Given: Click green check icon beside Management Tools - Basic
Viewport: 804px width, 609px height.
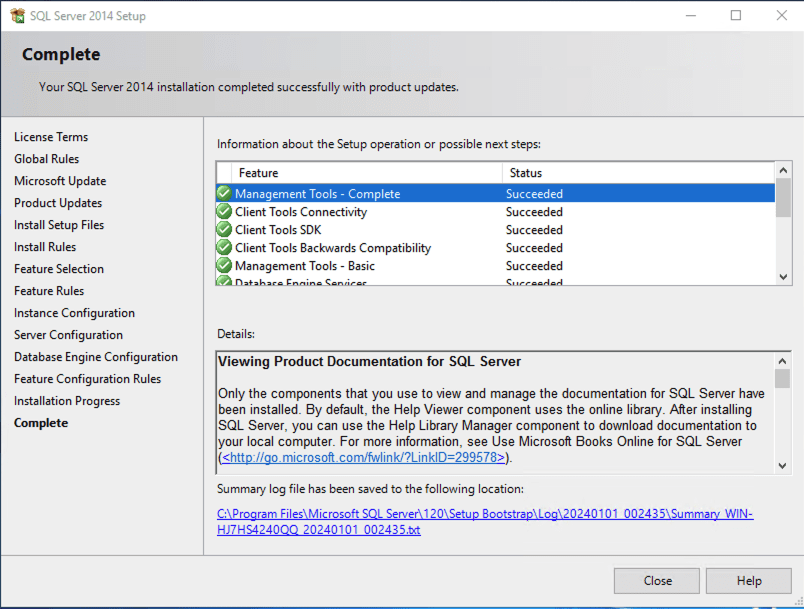Looking at the screenshot, I should (225, 266).
